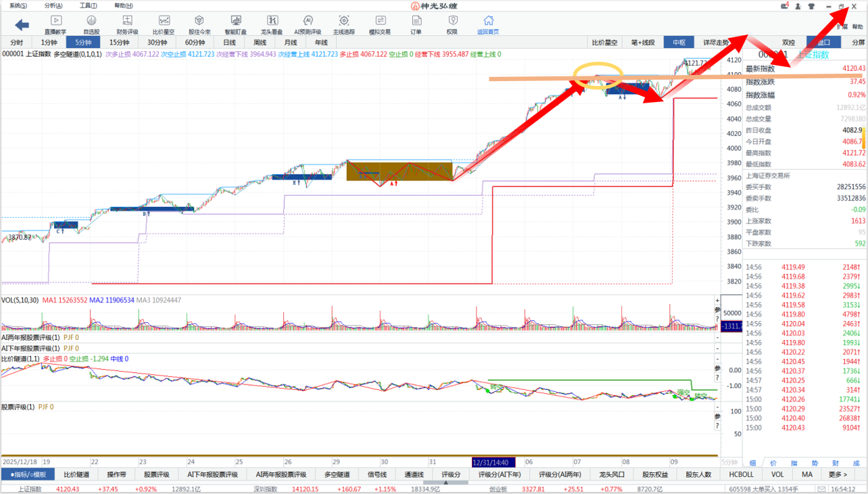Image resolution: width=868 pixels, height=494 pixels.
Task: Open AI预测评级 prediction icon
Action: pos(308,25)
